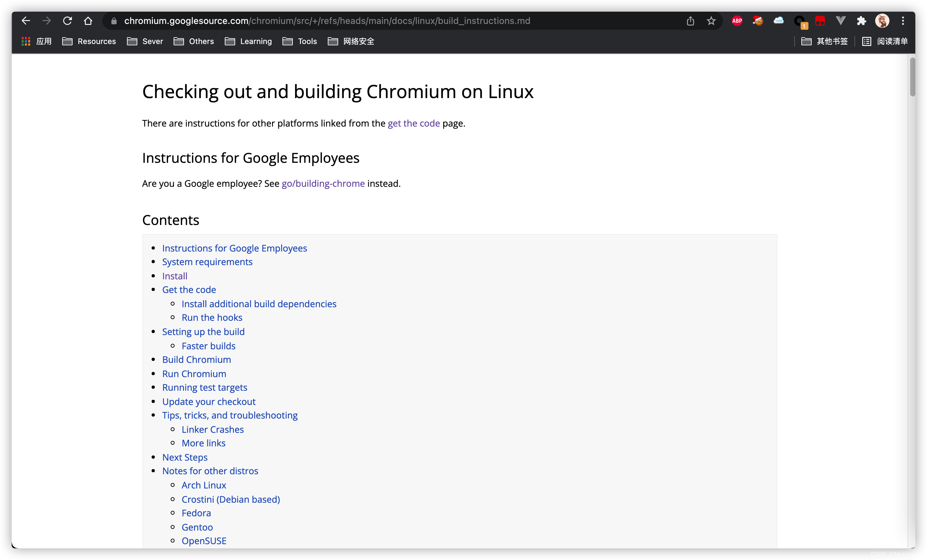Open the browser extensions puzzle menu
This screenshot has width=927, height=560.
861,21
